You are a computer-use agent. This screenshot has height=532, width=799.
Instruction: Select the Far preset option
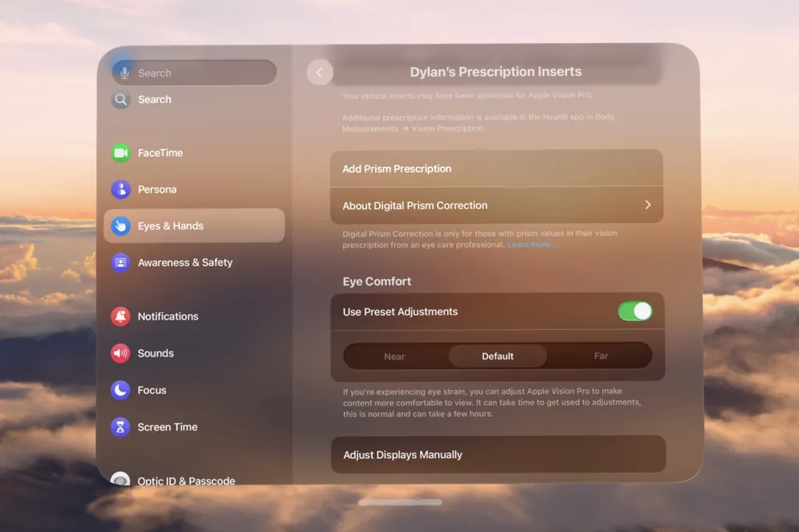point(601,356)
